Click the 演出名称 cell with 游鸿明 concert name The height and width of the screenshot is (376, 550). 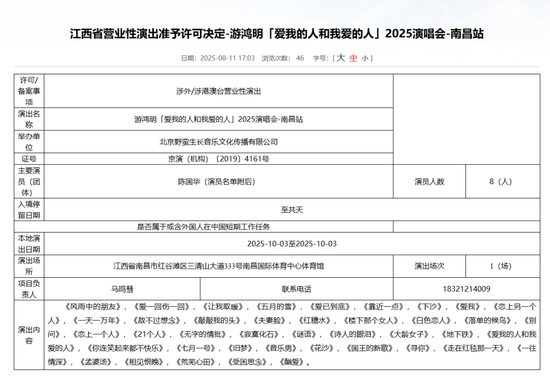(219, 119)
